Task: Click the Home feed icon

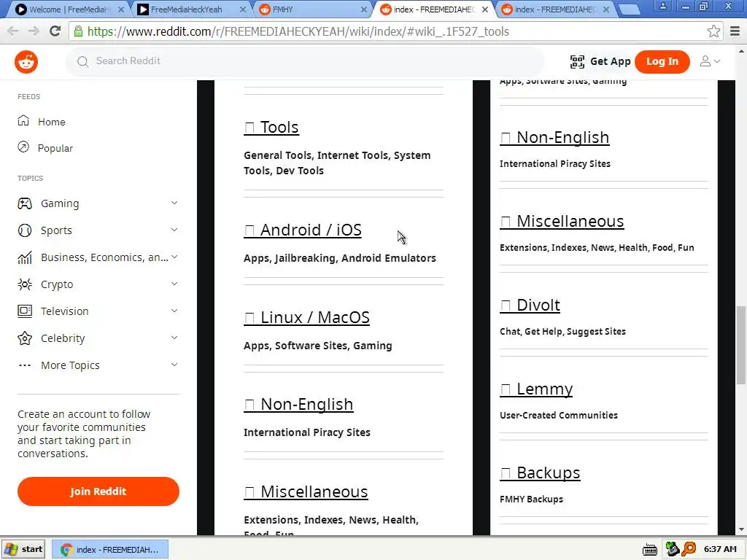Action: coord(23,120)
